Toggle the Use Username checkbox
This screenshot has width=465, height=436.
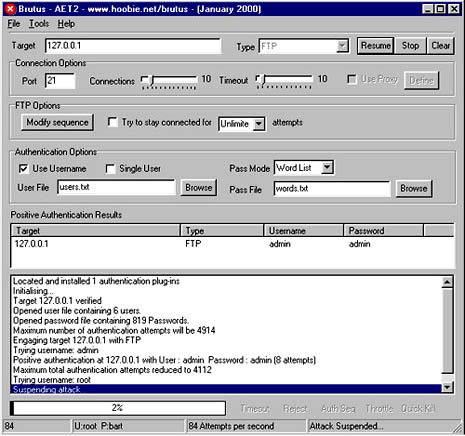pos(23,169)
